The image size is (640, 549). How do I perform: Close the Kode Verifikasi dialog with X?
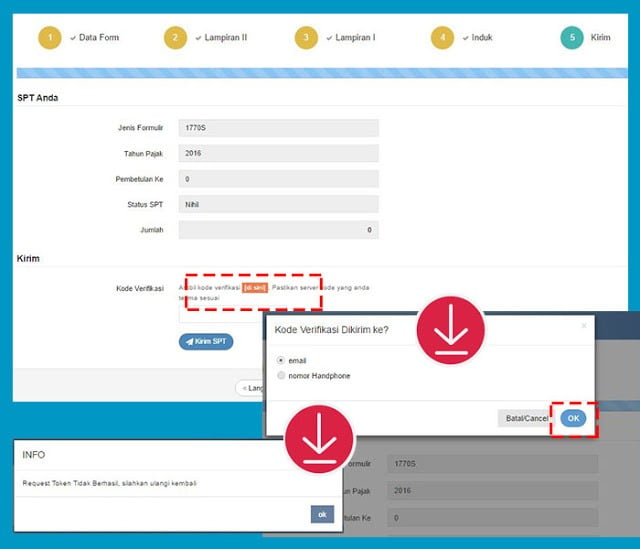coord(584,325)
